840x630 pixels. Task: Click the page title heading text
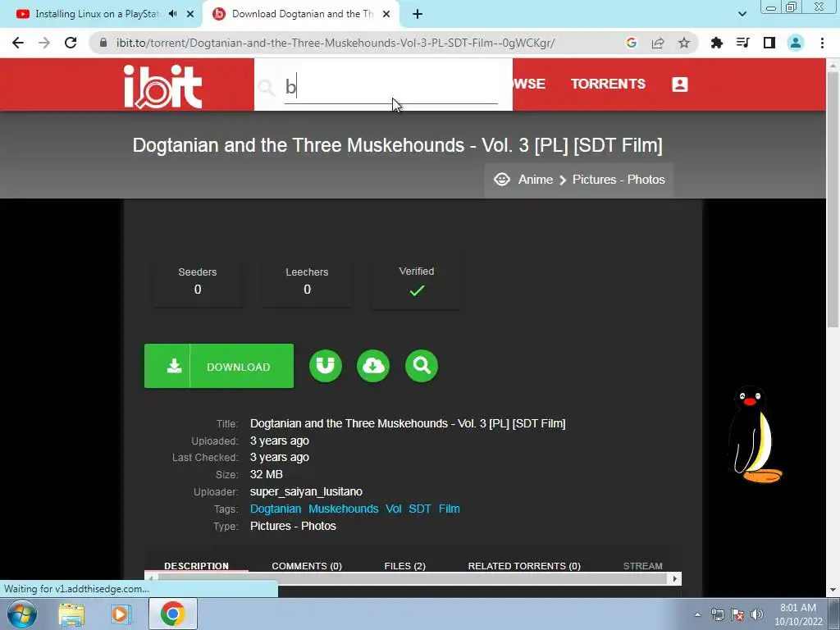[398, 145]
